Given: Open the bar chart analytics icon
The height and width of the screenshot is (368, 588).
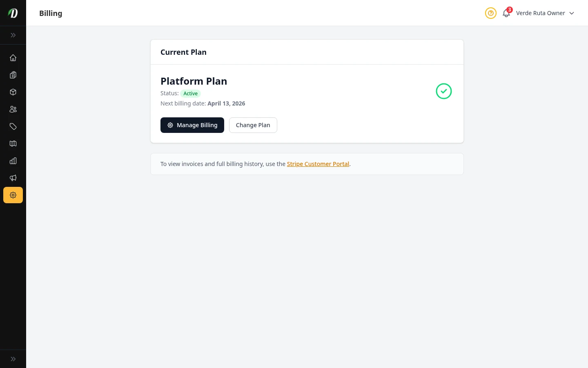Looking at the screenshot, I should tap(13, 161).
